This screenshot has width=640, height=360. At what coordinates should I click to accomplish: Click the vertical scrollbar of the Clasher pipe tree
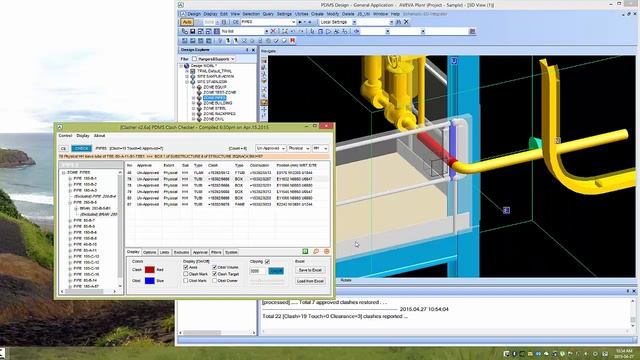coord(120,229)
